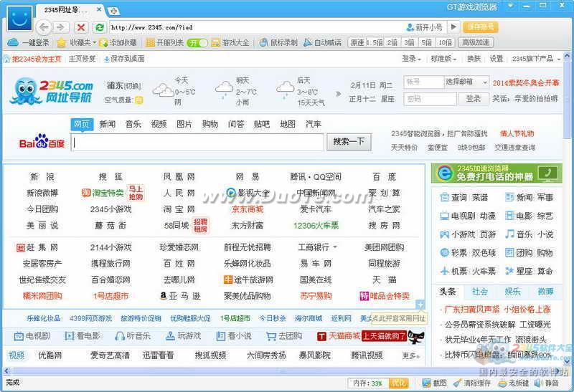Click the 登录 button beside password
Screen dimensions: 574x392
coord(473,99)
